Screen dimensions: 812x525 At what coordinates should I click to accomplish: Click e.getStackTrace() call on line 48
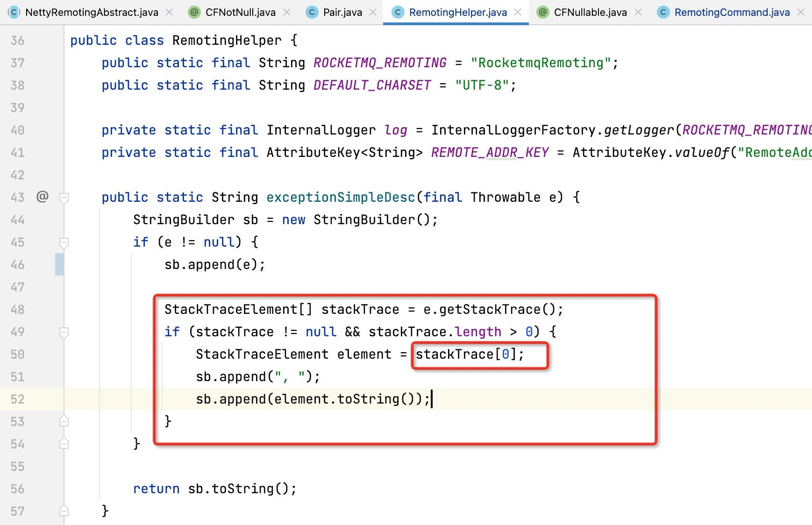click(490, 310)
